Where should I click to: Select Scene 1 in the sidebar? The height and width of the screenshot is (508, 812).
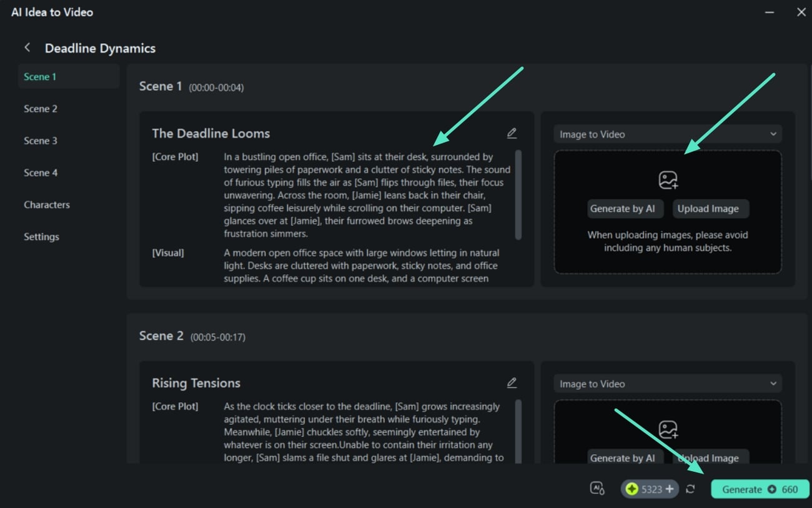point(68,77)
